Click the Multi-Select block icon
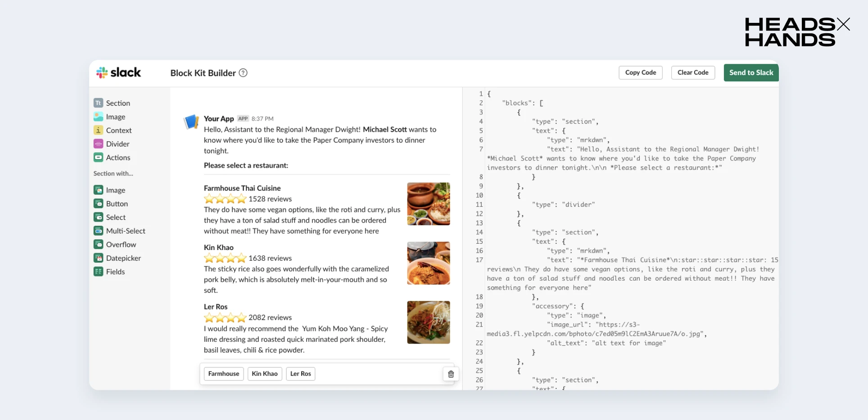 (x=98, y=231)
